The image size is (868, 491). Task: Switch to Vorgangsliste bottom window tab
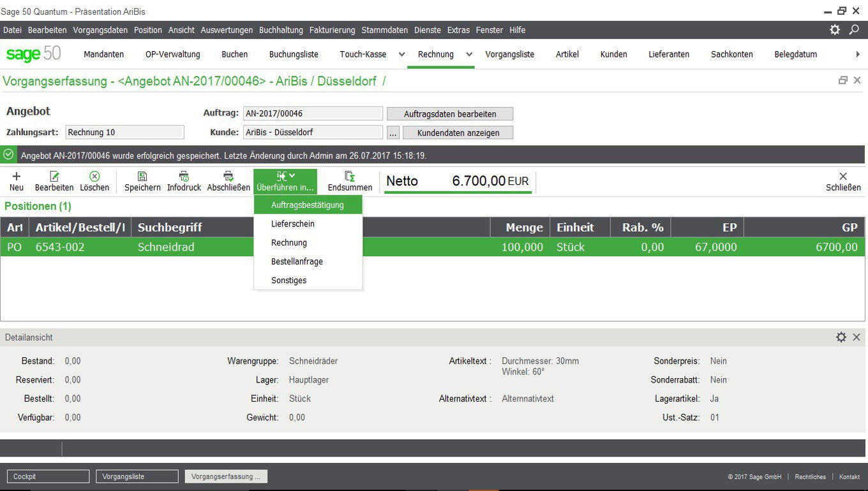pyautogui.click(x=137, y=476)
